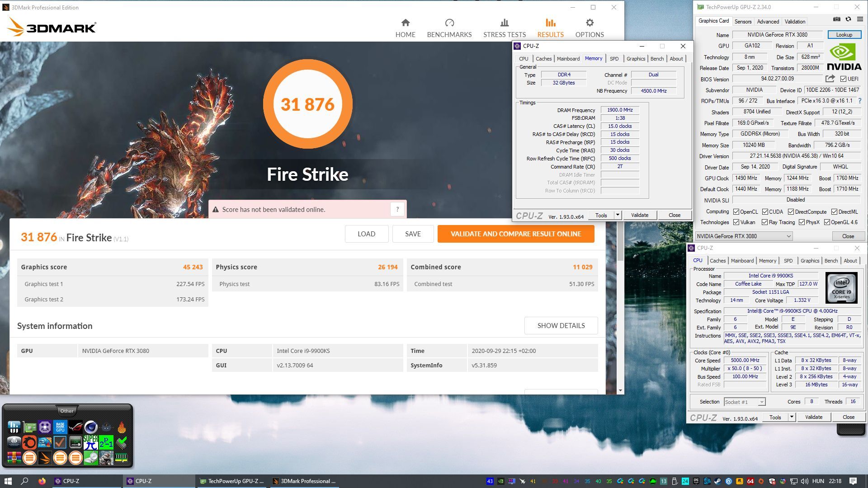Screen dimensions: 868x488
Task: Expand Tools arrow in CPU-Z Memory window
Action: [618, 215]
